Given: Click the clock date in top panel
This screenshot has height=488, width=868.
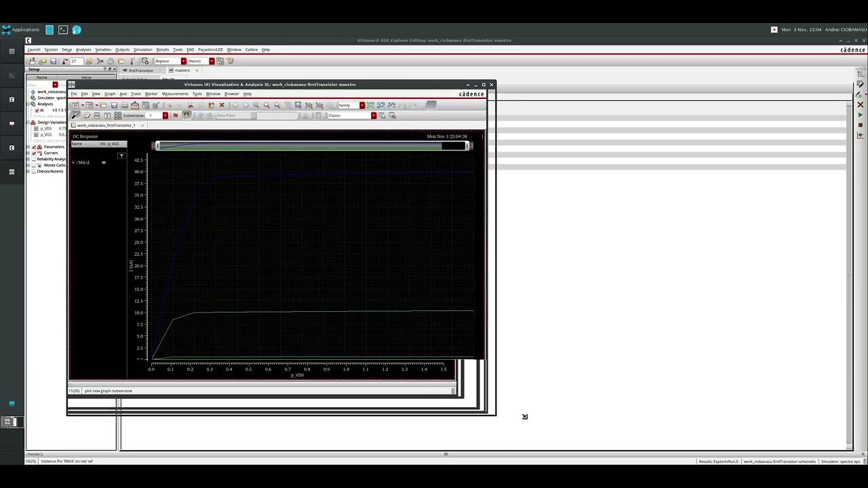Looking at the screenshot, I should point(802,30).
